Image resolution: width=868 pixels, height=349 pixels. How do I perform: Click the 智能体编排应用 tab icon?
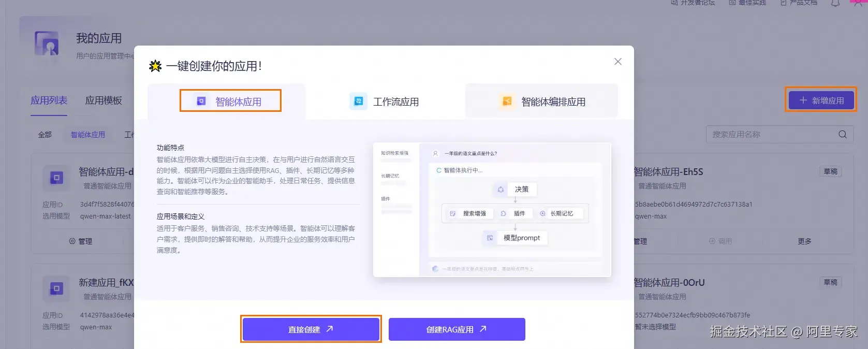coord(507,101)
